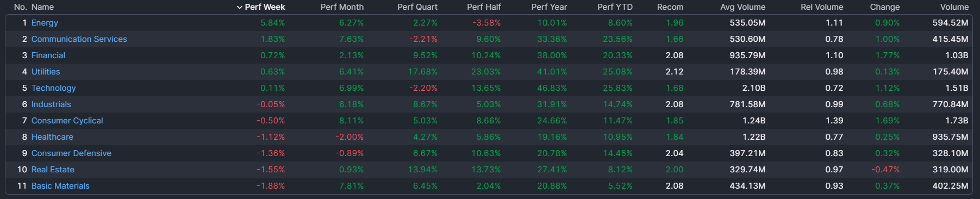Click the Perf Week sort arrow icon

tap(239, 7)
